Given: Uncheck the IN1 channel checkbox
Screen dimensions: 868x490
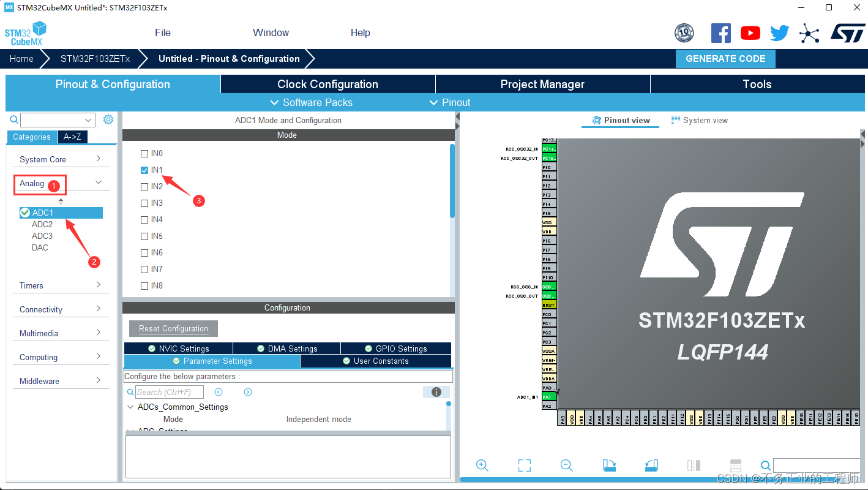Looking at the screenshot, I should coord(144,170).
